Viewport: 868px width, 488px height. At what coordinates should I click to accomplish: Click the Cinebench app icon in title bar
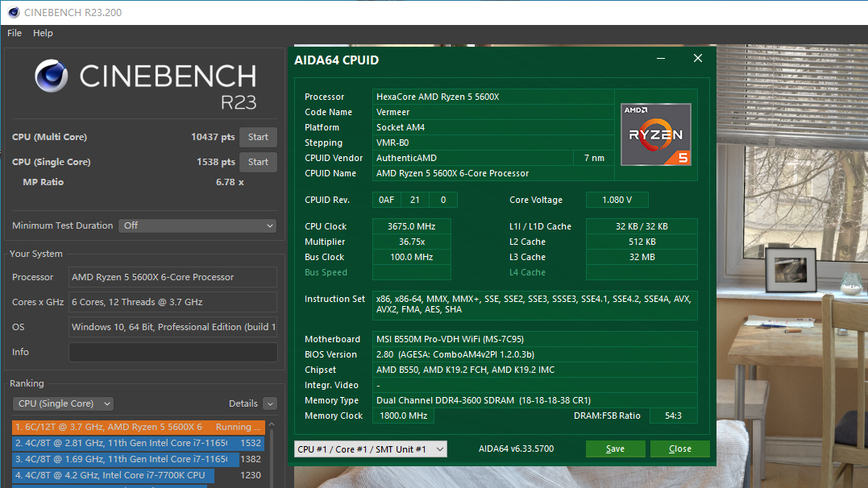pos(14,12)
